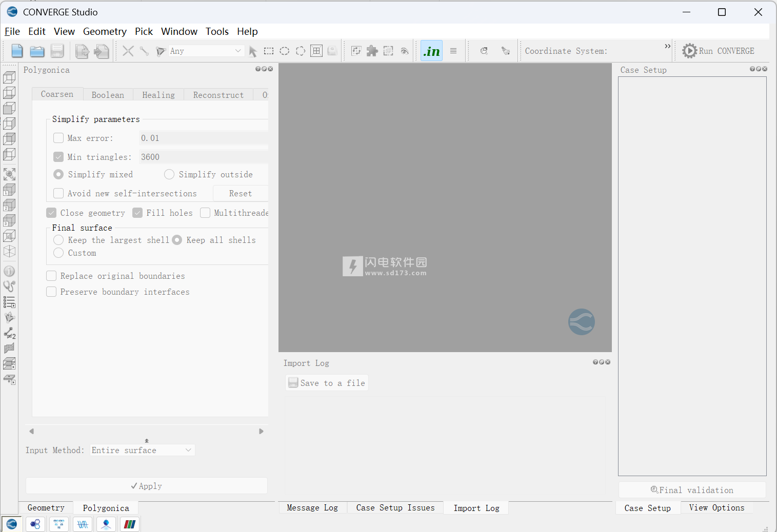Click the CONVERGE logo icon in bottom bar

[12, 524]
